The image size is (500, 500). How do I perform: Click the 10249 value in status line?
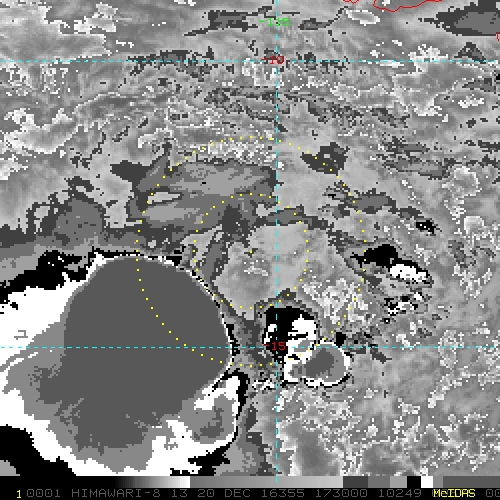400,493
